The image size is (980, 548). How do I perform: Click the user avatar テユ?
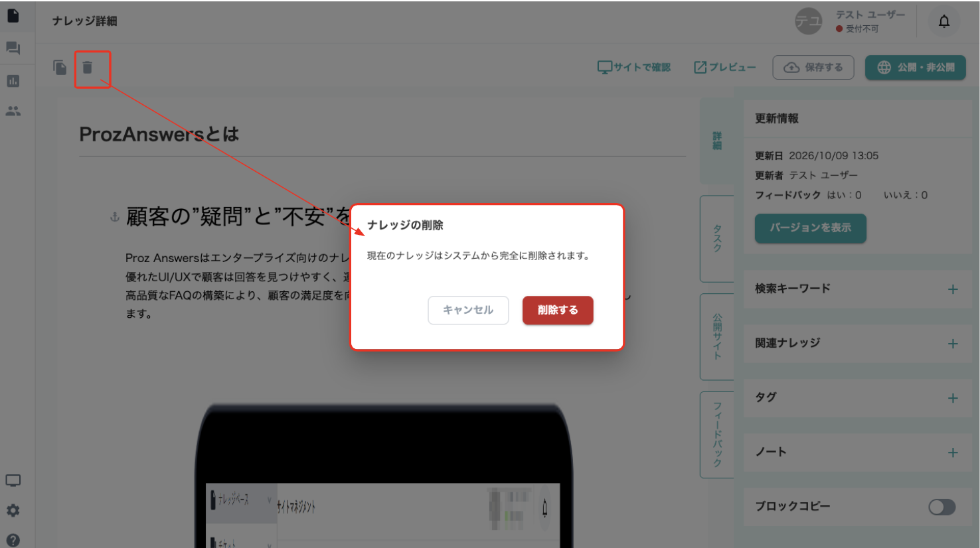(808, 22)
